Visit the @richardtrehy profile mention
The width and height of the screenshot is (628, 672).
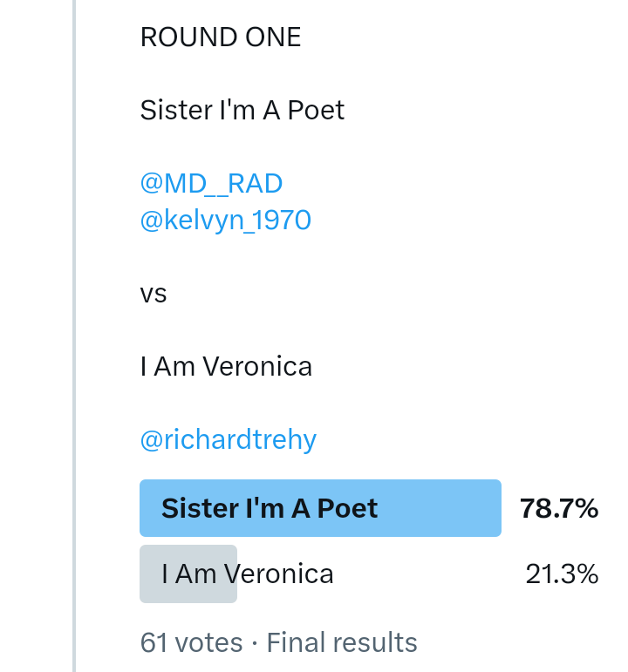(x=228, y=439)
